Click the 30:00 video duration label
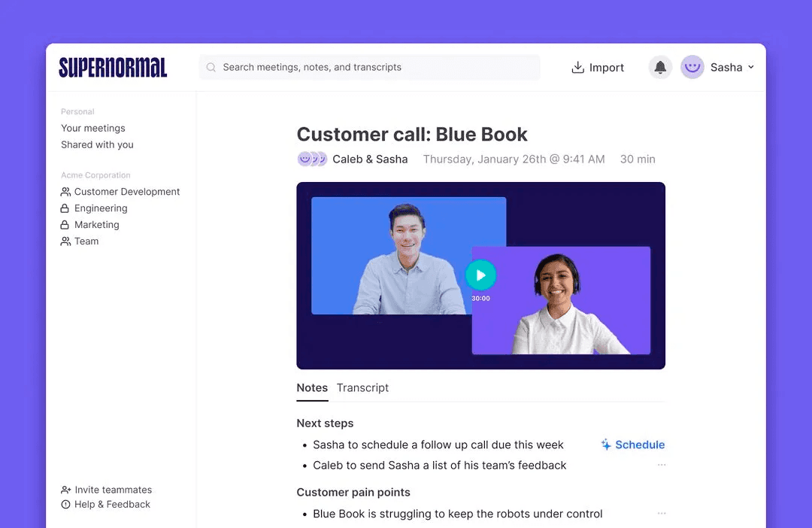This screenshot has width=812, height=528. point(480,299)
